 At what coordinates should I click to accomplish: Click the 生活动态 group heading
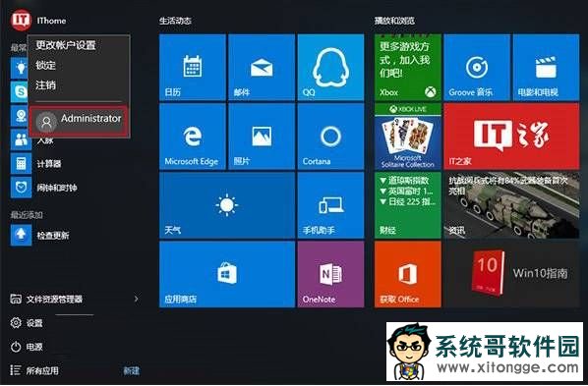175,21
